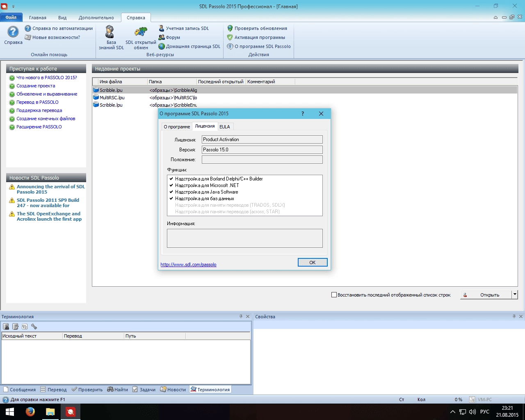Open Расширение PASSOLO link
525x420 pixels.
coord(39,127)
